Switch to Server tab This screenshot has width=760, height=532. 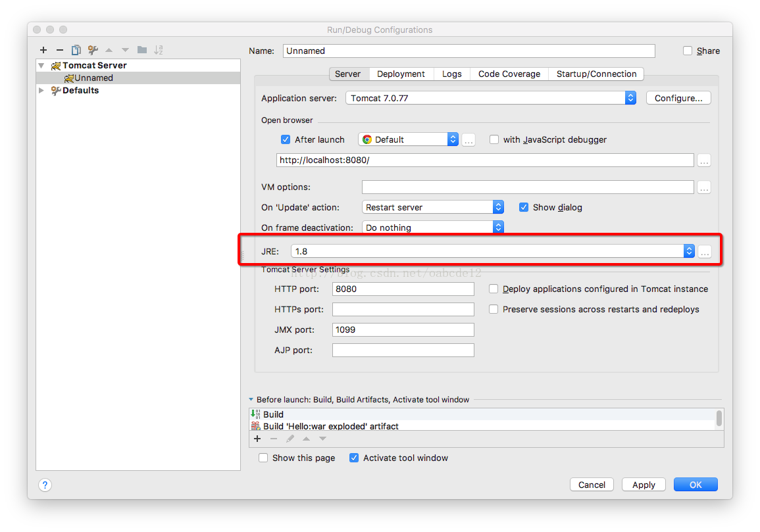point(347,74)
